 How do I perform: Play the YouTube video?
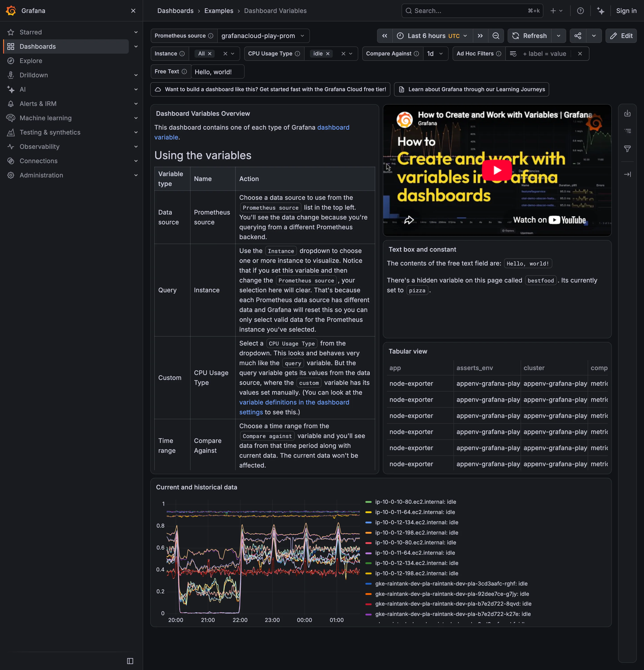(x=497, y=170)
